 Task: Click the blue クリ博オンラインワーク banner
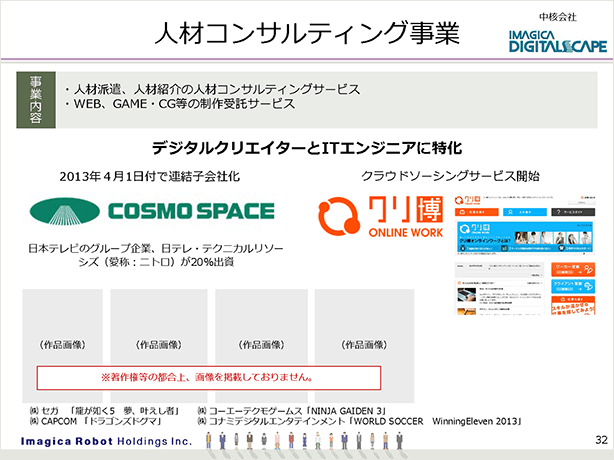525,238
